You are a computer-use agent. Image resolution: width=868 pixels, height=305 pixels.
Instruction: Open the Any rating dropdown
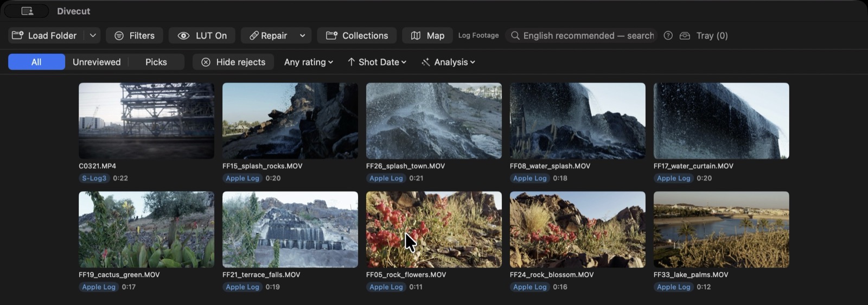[x=309, y=62]
